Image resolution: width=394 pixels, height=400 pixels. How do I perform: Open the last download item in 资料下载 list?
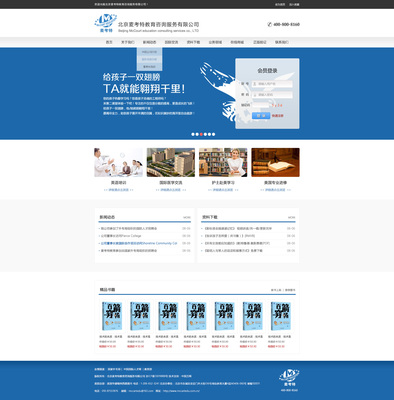(233, 251)
